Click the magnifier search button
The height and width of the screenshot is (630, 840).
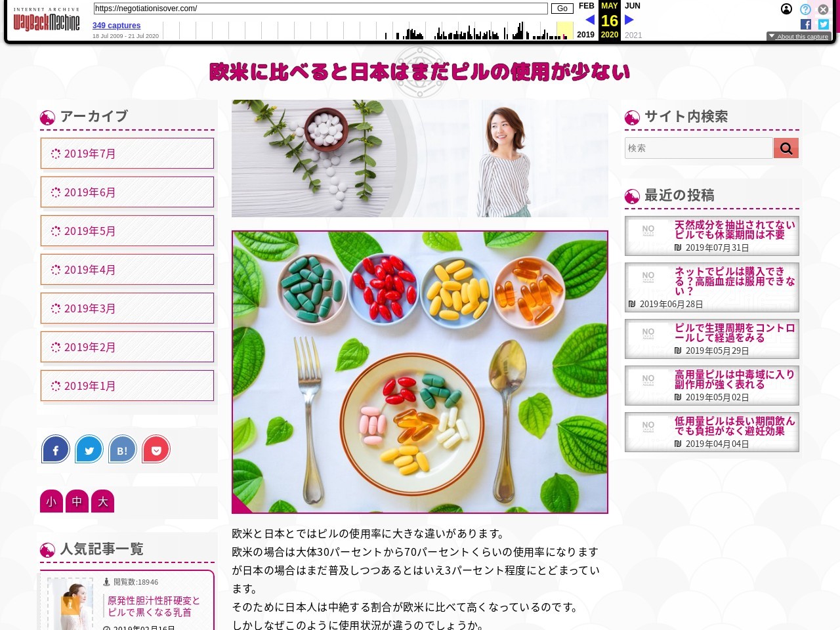[x=786, y=148]
